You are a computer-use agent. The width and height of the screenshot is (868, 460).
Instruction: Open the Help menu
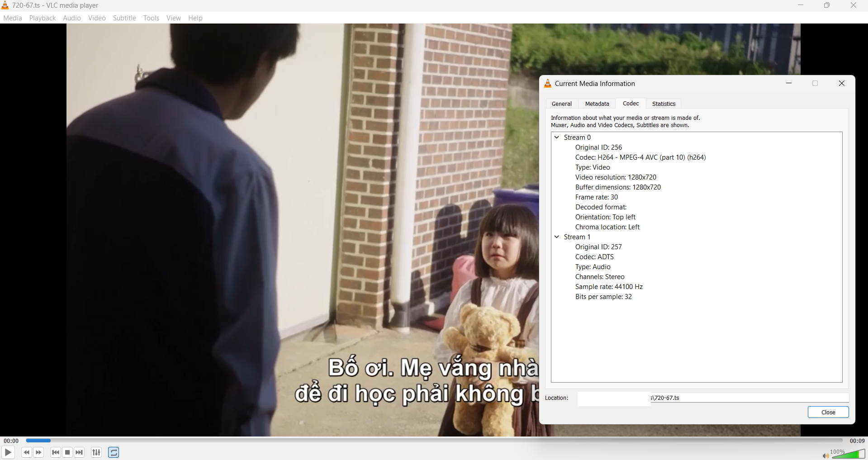tap(195, 18)
